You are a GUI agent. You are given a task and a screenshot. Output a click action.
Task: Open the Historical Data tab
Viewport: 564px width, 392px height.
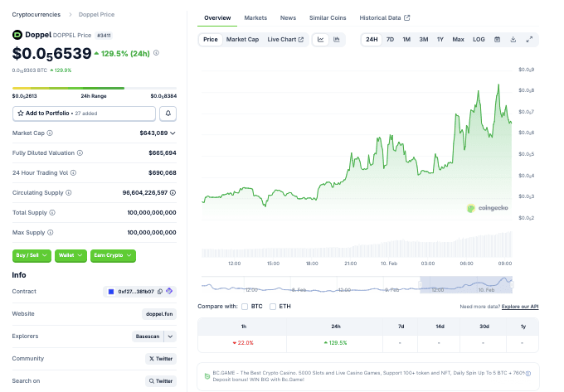384,17
